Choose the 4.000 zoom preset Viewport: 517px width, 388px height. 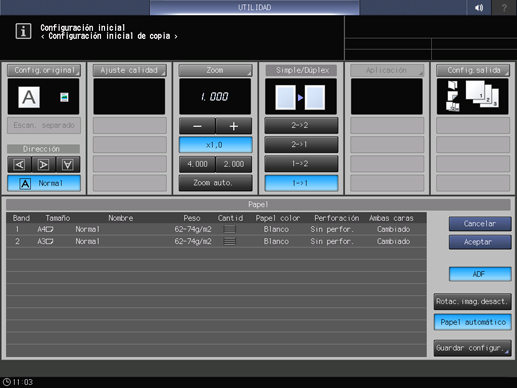[x=197, y=164]
